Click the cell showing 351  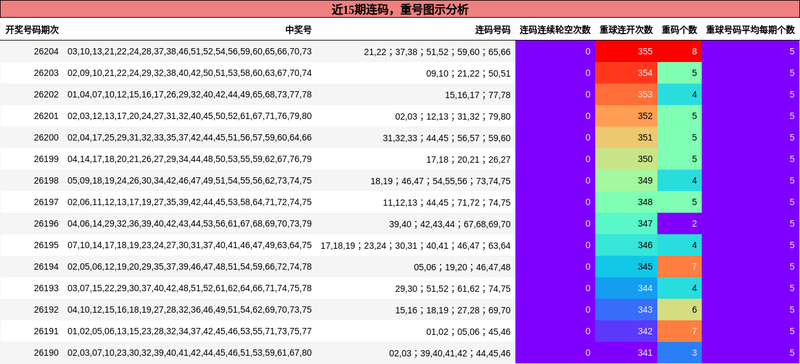[627, 138]
